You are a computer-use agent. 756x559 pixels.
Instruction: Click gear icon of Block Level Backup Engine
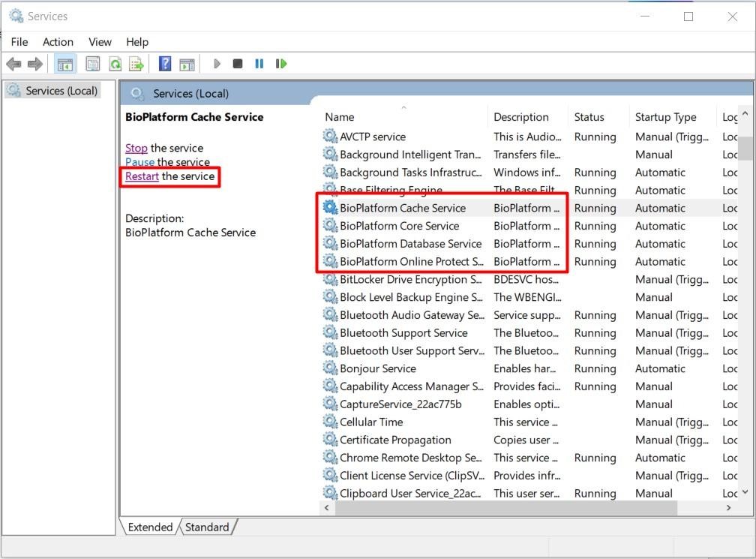(330, 297)
